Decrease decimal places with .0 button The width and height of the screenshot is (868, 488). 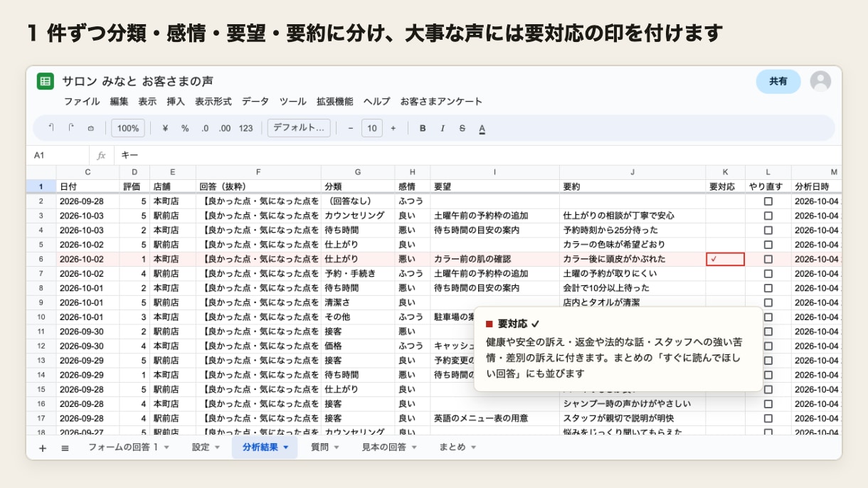click(x=205, y=128)
